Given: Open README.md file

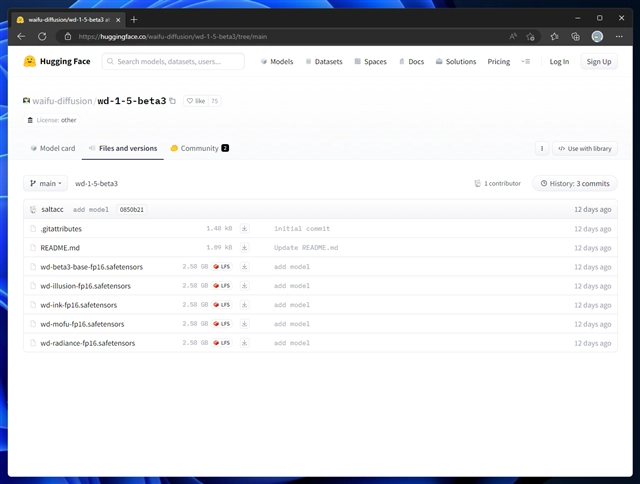Looking at the screenshot, I should (x=60, y=248).
